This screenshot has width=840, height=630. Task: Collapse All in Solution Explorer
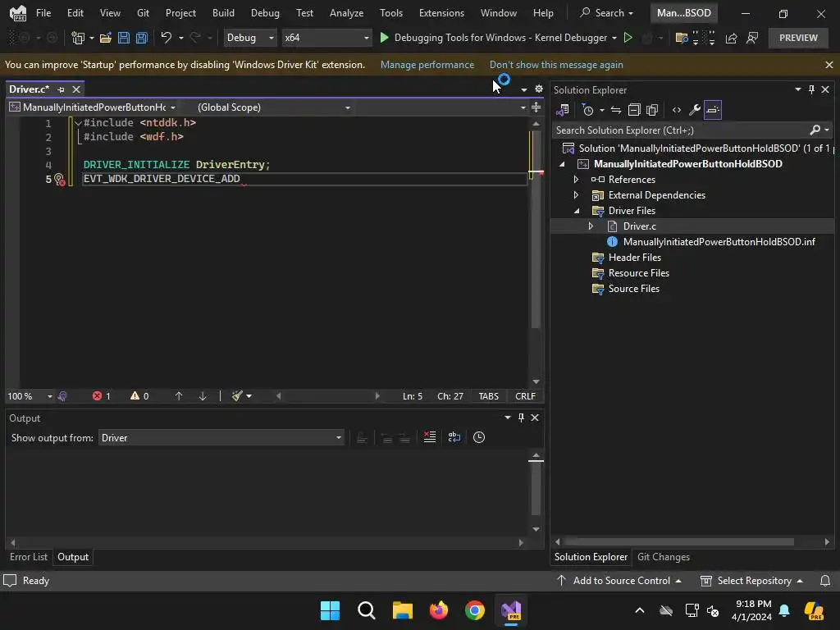click(x=634, y=110)
